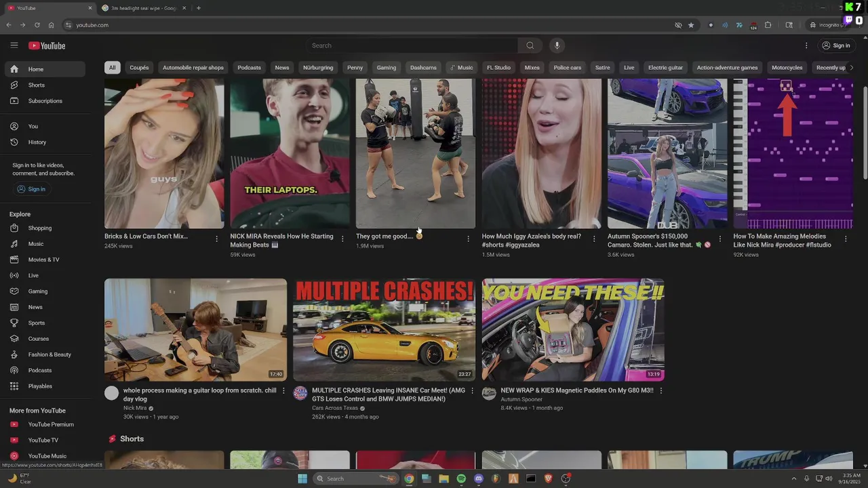Select the Automobile repair shops chip
This screenshot has height=488, width=868.
(193, 68)
